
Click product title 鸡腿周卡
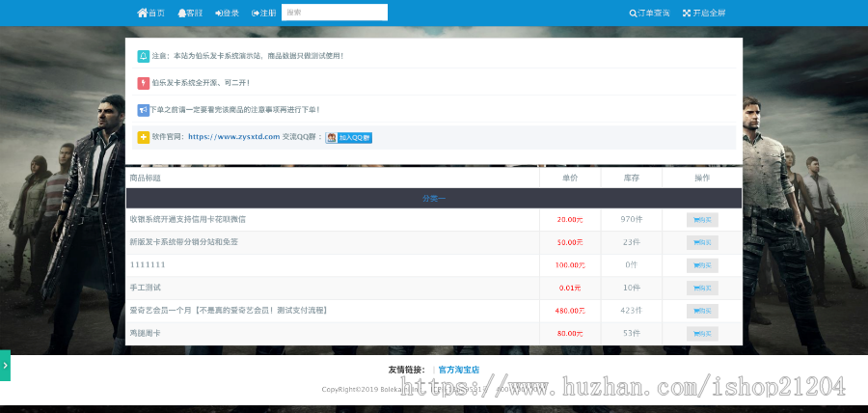146,333
